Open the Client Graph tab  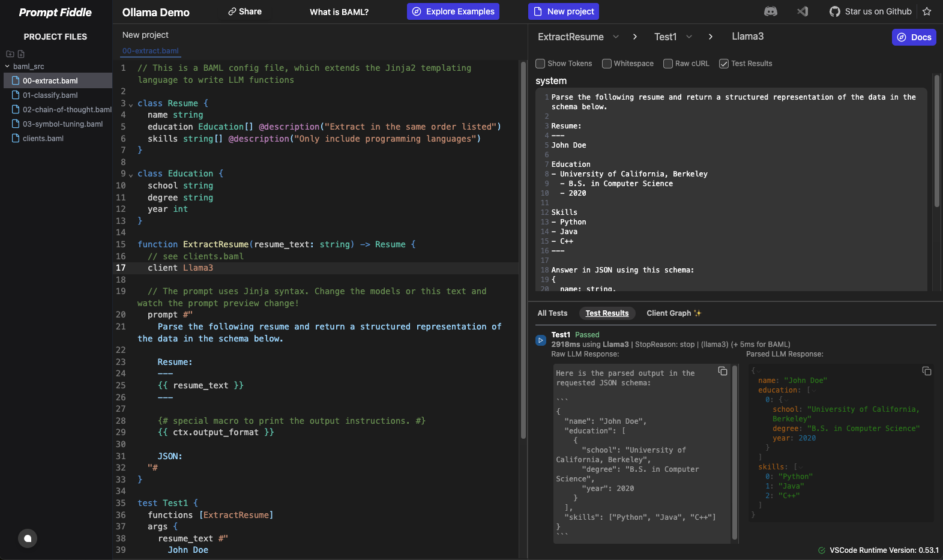point(673,313)
